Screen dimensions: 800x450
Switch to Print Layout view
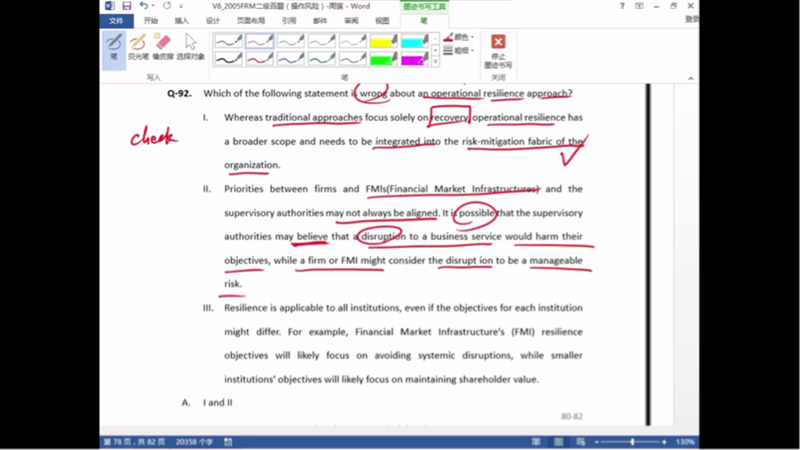point(559,442)
